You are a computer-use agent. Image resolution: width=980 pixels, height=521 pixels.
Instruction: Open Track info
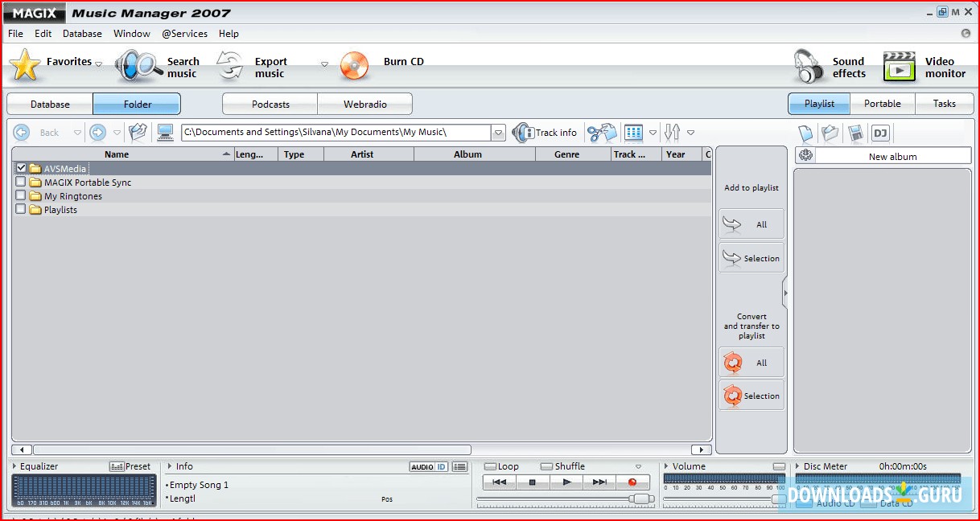pyautogui.click(x=545, y=133)
